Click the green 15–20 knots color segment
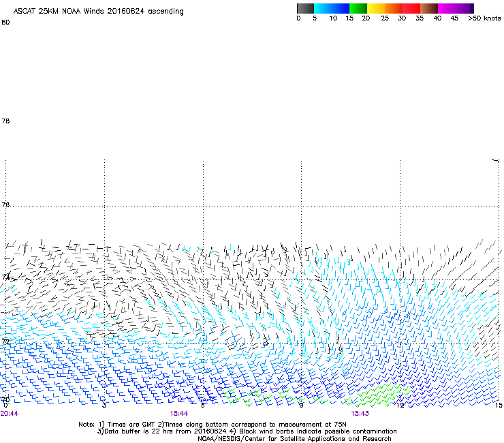Viewport: 504px width, 443px height. pyautogui.click(x=358, y=8)
